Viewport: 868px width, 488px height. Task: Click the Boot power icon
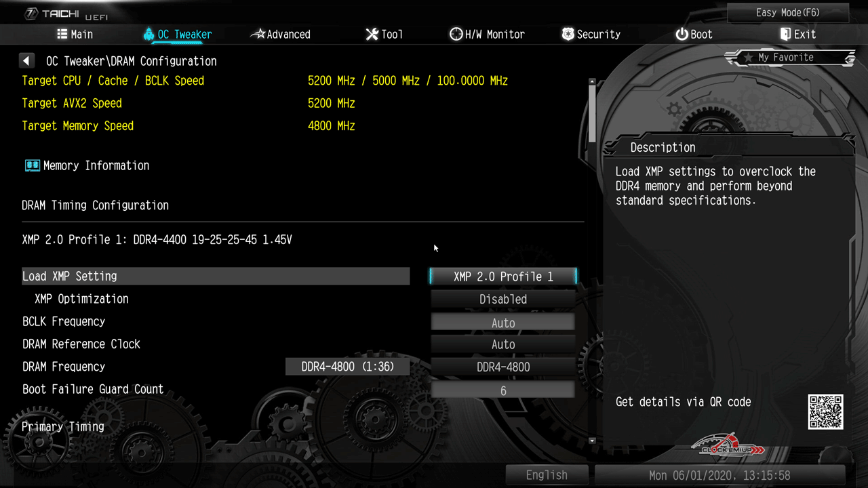[682, 34]
